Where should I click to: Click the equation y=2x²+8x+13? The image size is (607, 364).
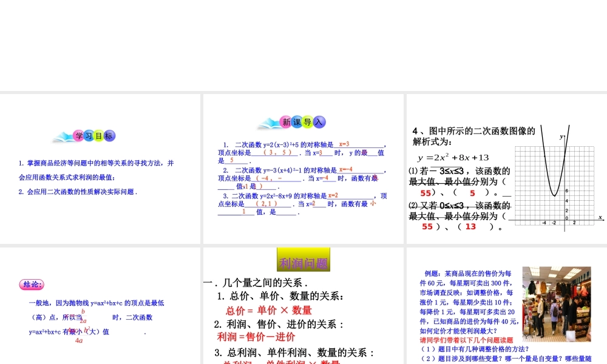point(453,158)
